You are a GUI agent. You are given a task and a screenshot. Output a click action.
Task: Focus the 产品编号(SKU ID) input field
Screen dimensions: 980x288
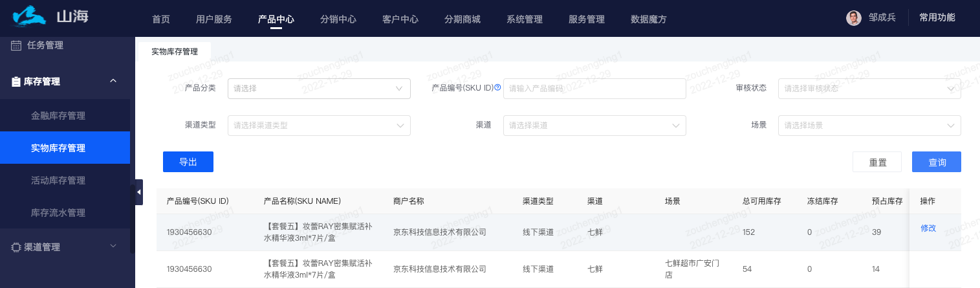click(x=594, y=89)
